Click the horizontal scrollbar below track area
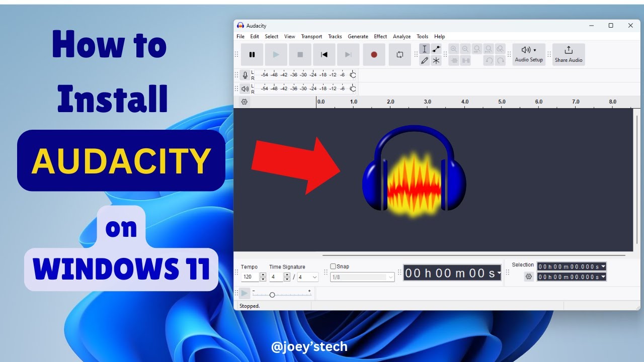Image resolution: width=644 pixels, height=362 pixels. point(474,255)
